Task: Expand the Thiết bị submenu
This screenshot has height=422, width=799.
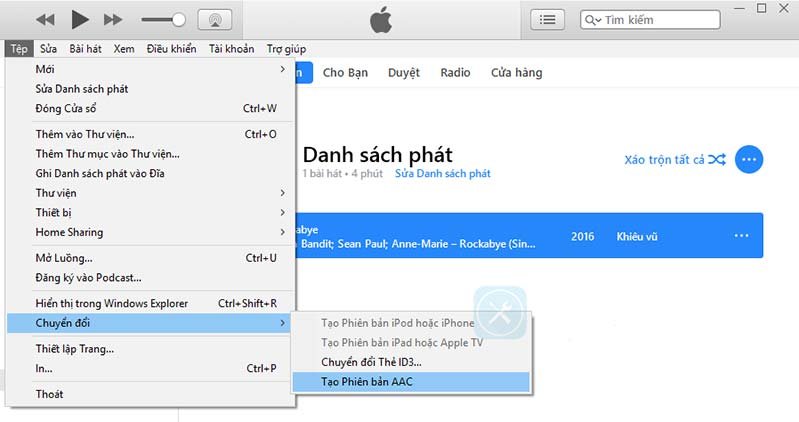Action: (150, 212)
